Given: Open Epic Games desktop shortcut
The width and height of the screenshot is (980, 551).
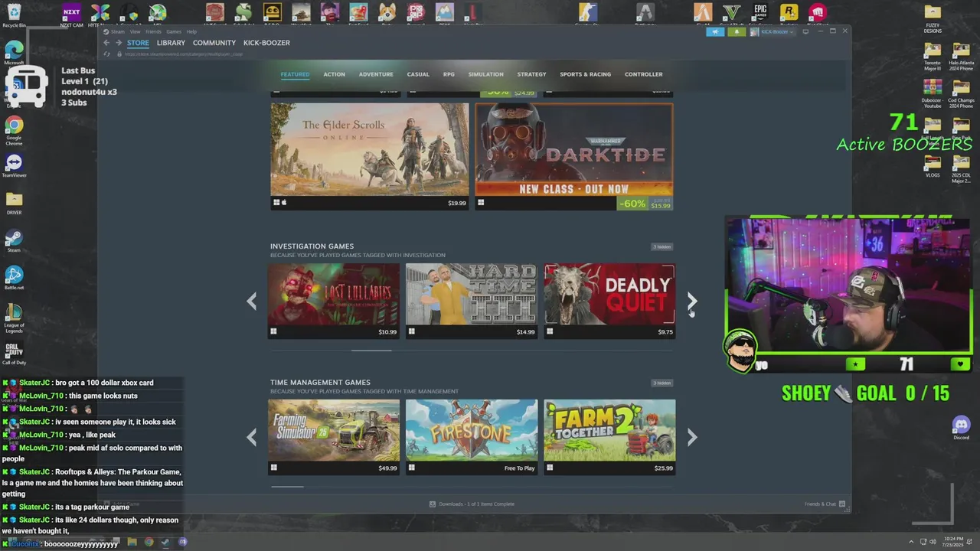Looking at the screenshot, I should pos(760,14).
